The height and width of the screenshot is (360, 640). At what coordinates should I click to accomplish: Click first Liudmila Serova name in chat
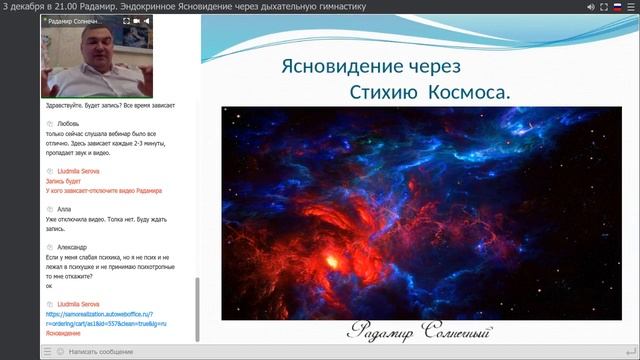[x=78, y=171]
